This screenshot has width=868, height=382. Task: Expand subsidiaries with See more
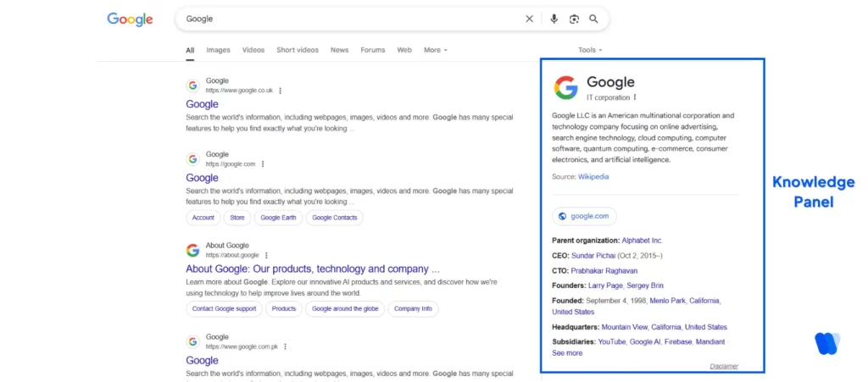point(567,353)
